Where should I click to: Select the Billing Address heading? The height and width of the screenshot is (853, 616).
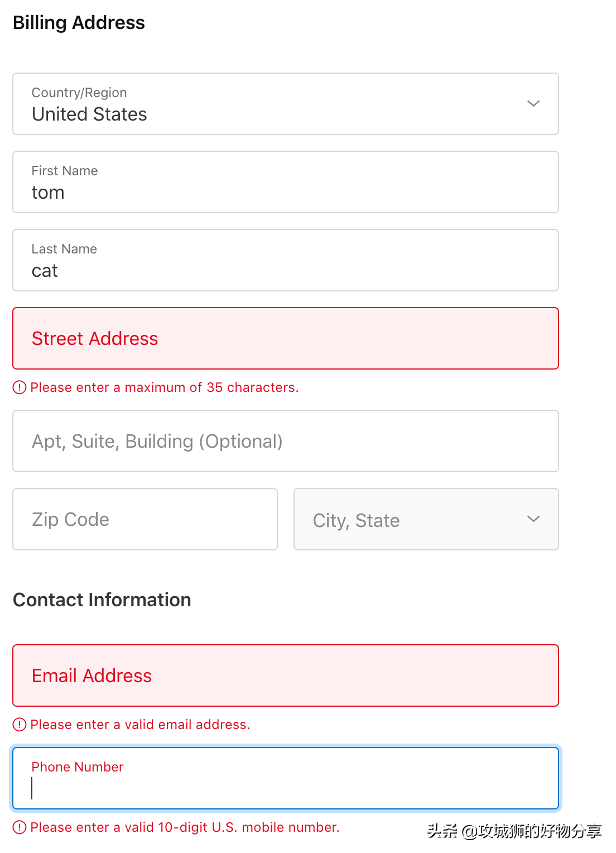(79, 22)
